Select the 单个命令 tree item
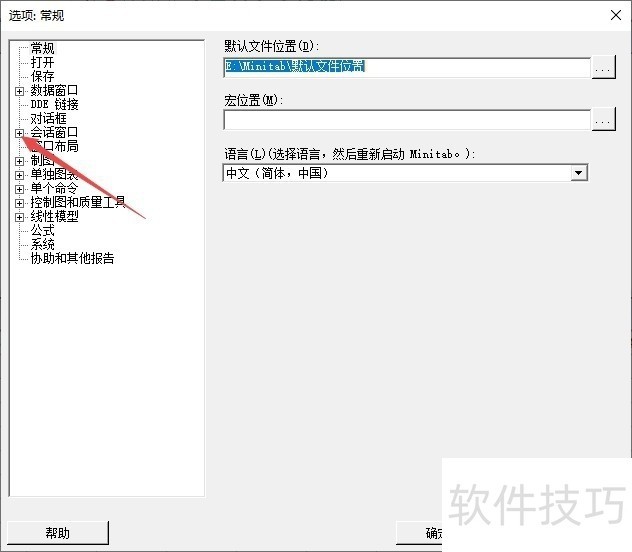The image size is (632, 552). click(x=54, y=188)
